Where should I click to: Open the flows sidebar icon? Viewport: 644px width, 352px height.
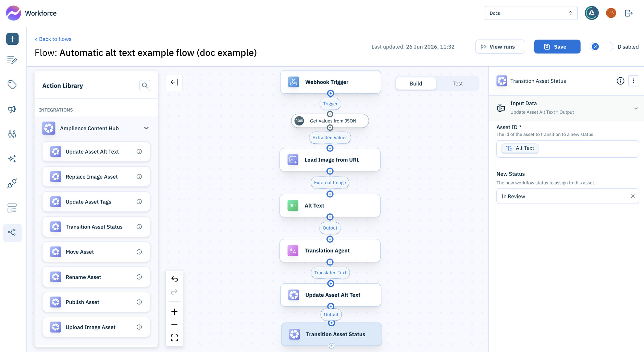[12, 233]
